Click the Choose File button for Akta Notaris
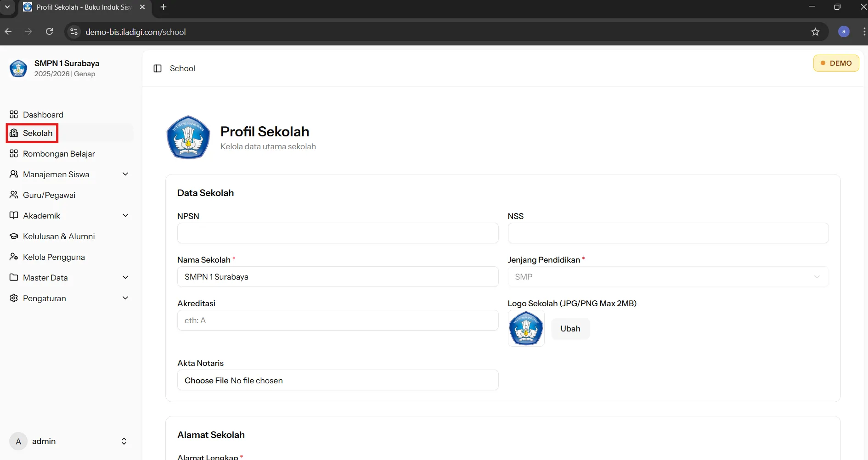This screenshot has width=868, height=460. 206,381
